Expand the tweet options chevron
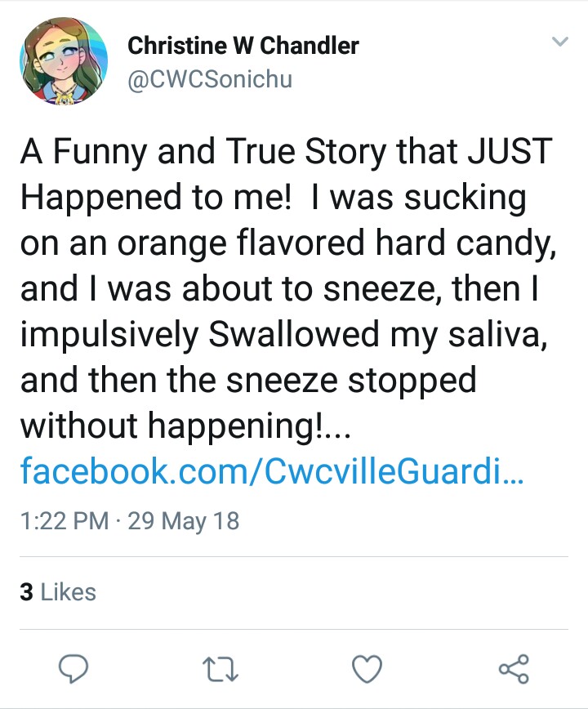588x709 pixels. (560, 42)
